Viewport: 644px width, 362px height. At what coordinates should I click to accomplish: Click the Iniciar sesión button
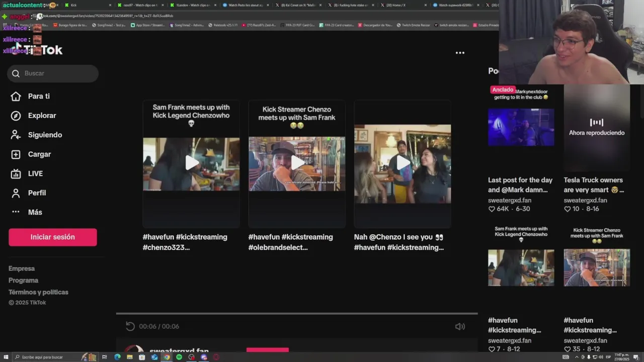53,237
